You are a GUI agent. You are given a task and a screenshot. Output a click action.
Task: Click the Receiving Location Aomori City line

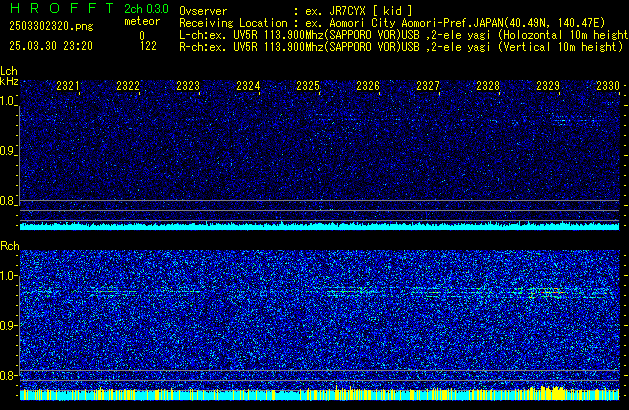[x=392, y=23]
